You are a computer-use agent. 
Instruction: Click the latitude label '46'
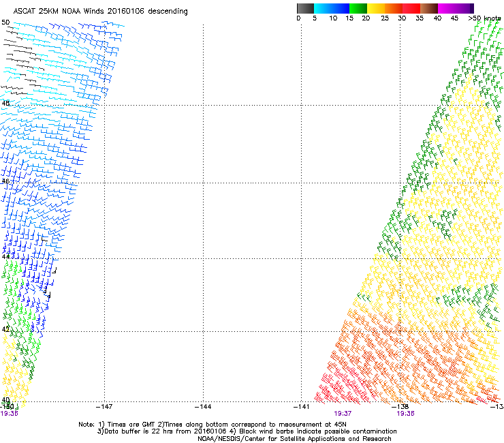click(5, 181)
